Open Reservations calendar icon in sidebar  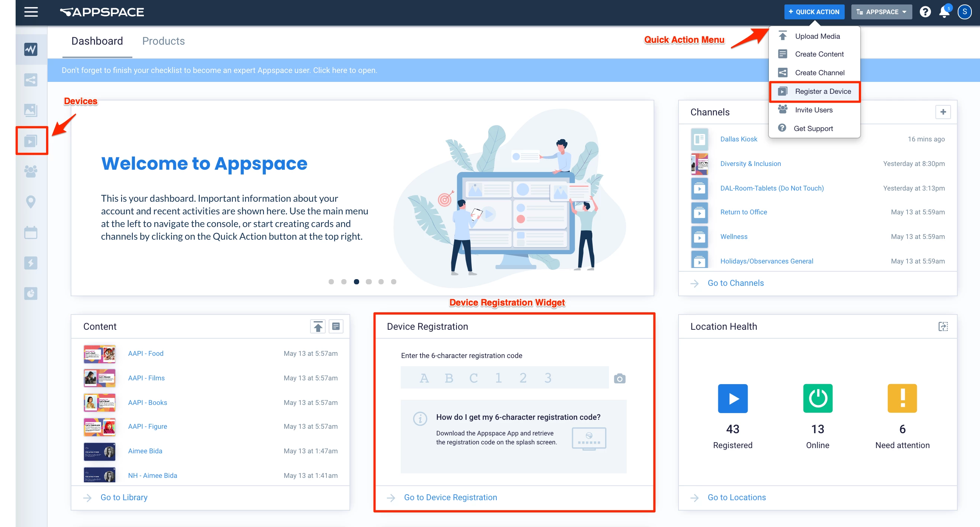(x=31, y=232)
